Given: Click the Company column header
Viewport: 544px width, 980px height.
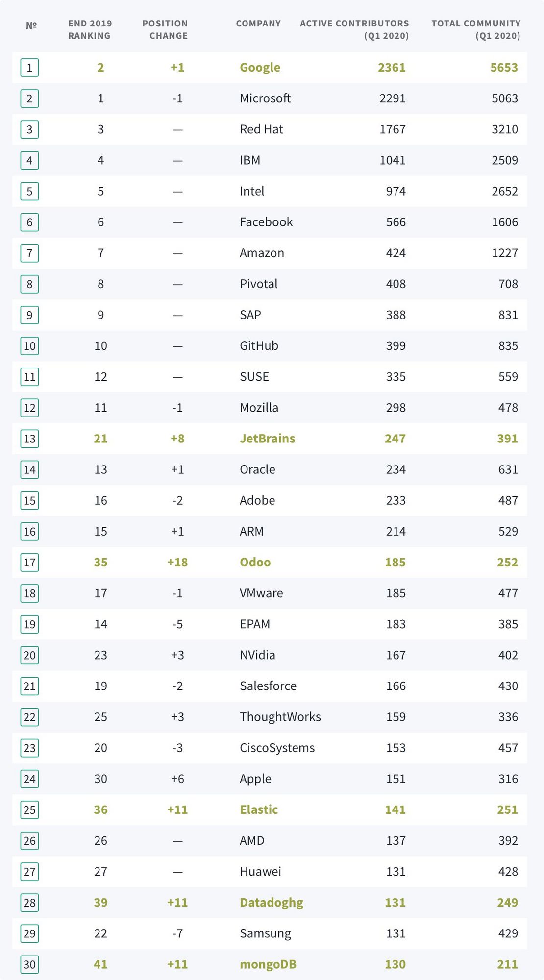Looking at the screenshot, I should click(258, 24).
